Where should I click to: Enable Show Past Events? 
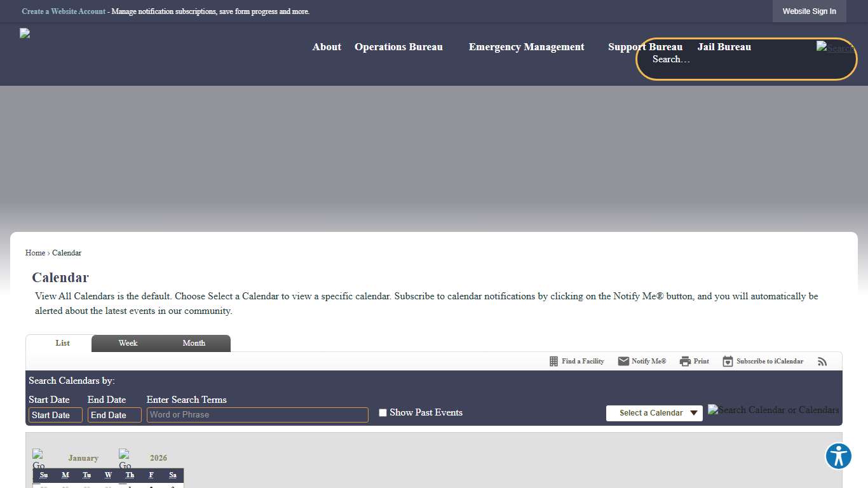click(383, 412)
